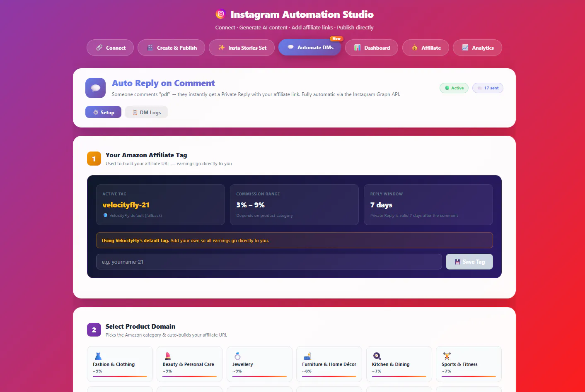Click the orange step 1 number badge
The height and width of the screenshot is (392, 585).
pyautogui.click(x=94, y=159)
